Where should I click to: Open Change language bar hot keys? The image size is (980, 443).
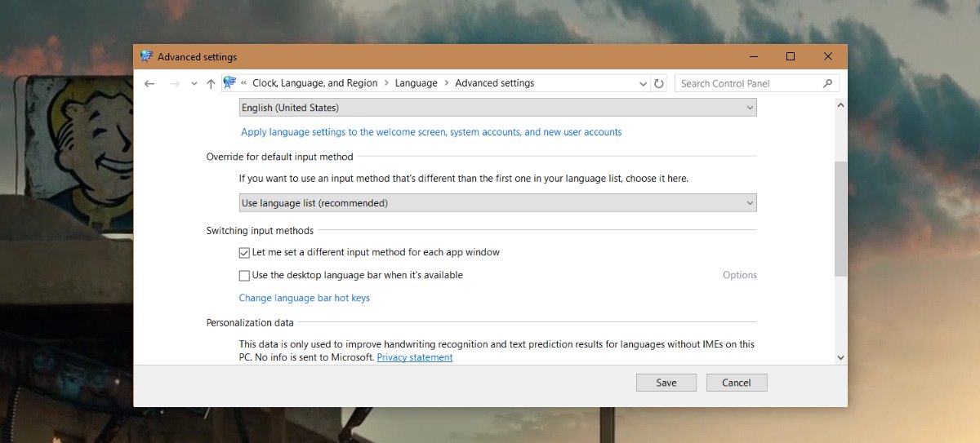(x=304, y=299)
